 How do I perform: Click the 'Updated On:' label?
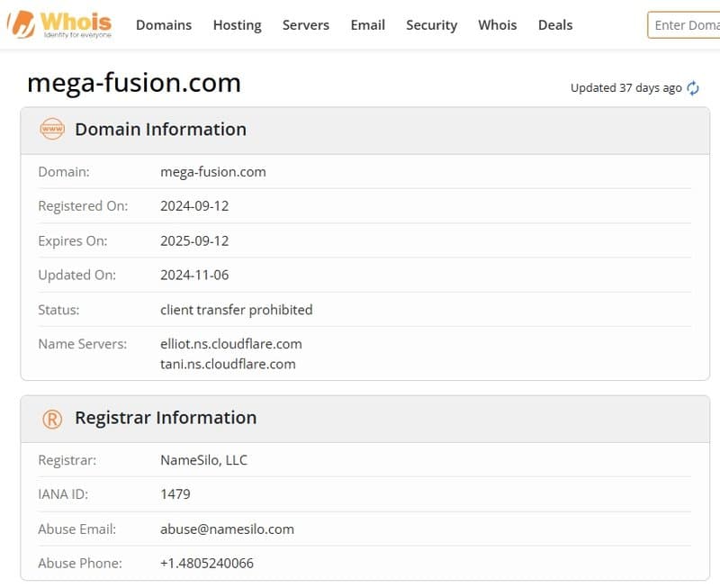[x=77, y=275]
